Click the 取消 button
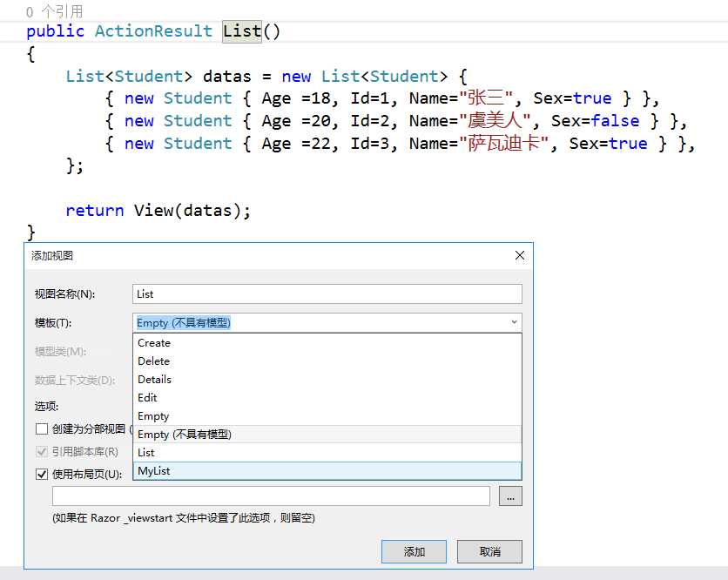This screenshot has height=580, width=728. pos(489,551)
